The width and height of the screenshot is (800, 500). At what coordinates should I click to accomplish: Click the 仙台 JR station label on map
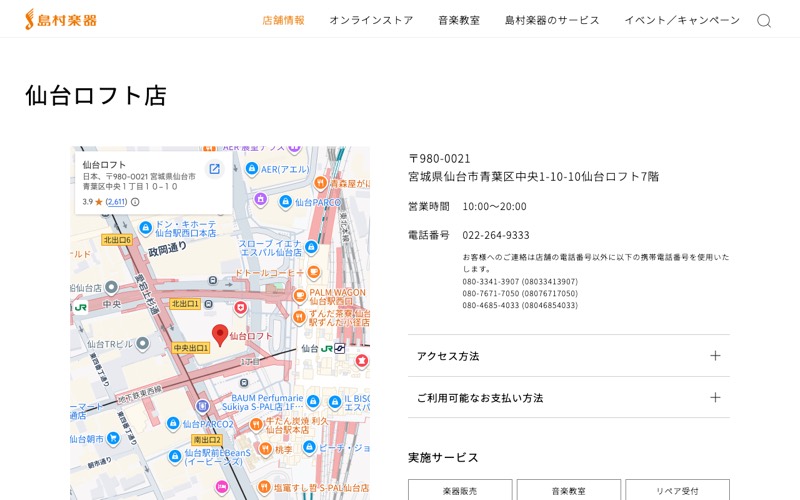323,348
